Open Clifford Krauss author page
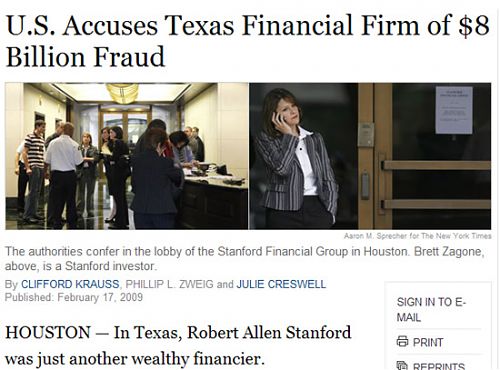Viewport: 500px width, 370px height. (70, 284)
